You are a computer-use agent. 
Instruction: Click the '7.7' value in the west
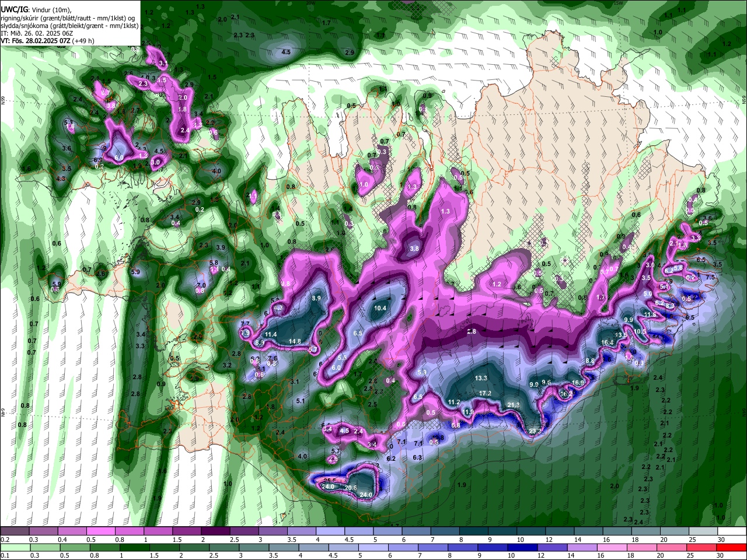click(x=245, y=324)
